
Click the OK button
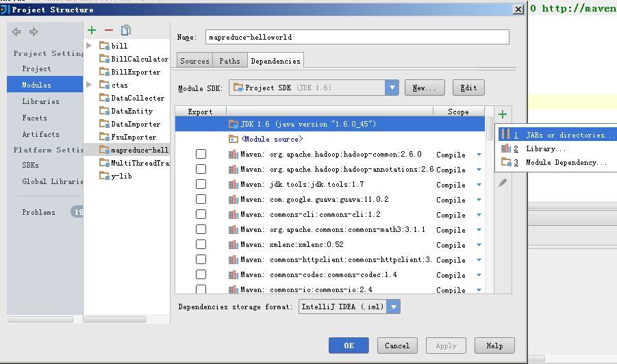tap(349, 346)
